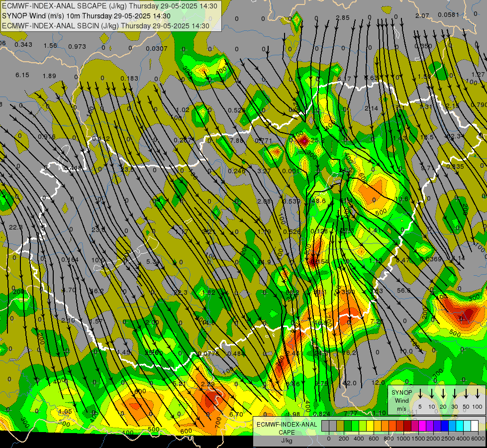This screenshot has height=448, width=487.
Task: Click the station value '0.343'
Action: [x=23, y=44]
